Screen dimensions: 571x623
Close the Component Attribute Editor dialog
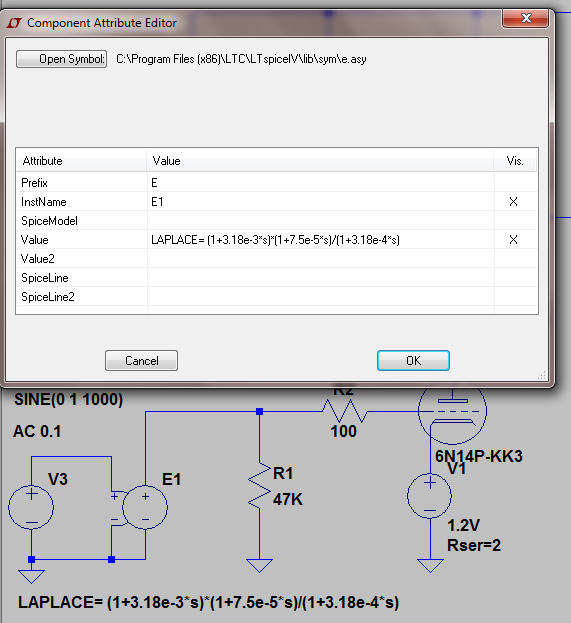click(526, 18)
